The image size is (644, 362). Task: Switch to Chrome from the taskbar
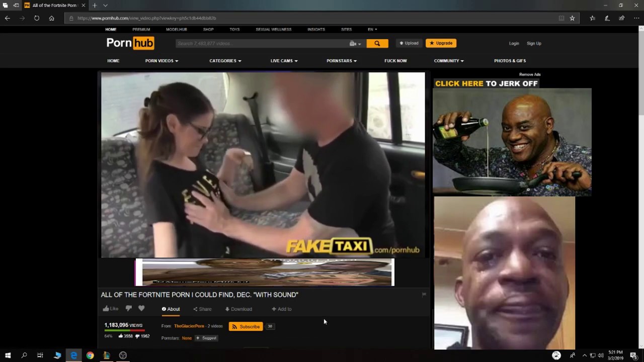point(90,355)
